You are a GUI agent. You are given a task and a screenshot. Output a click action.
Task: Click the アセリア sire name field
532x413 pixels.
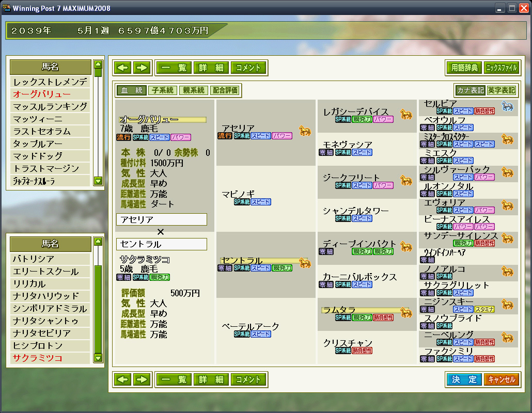point(162,219)
